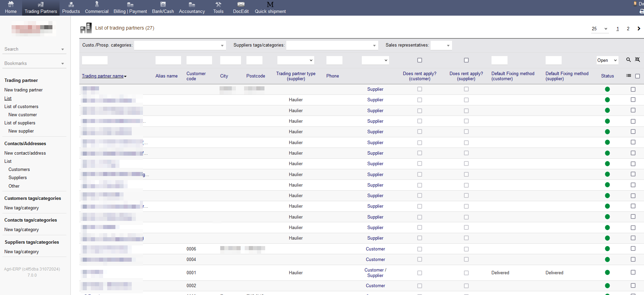The width and height of the screenshot is (644, 295).
Task: Open Customers tags/categories heading
Action: tap(33, 198)
